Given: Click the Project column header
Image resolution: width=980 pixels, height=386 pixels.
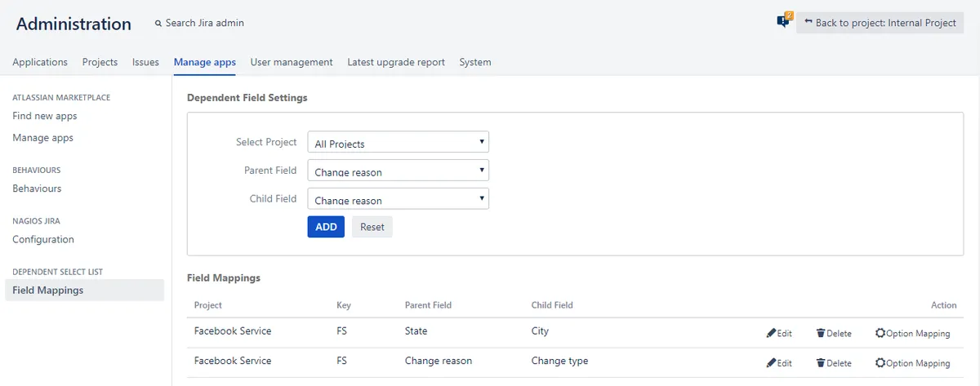Looking at the screenshot, I should point(208,305).
